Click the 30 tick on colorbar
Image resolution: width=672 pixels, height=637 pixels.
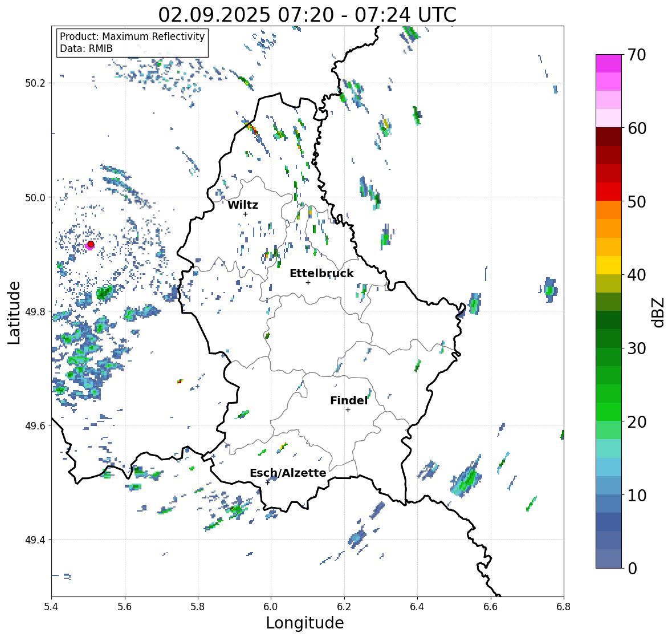637,348
